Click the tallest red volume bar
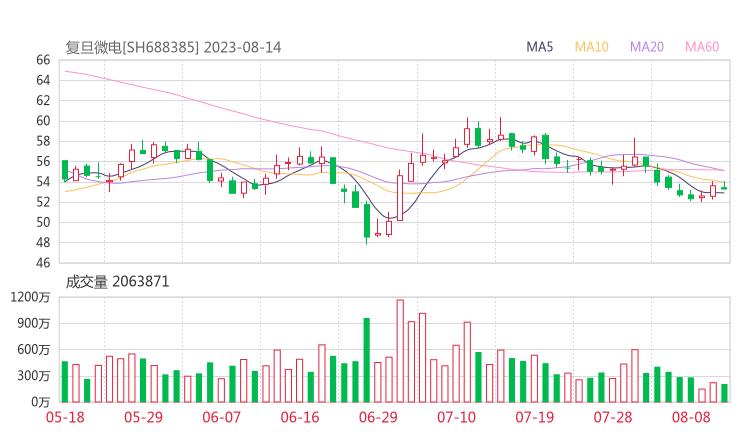The image size is (740, 440). (400, 351)
